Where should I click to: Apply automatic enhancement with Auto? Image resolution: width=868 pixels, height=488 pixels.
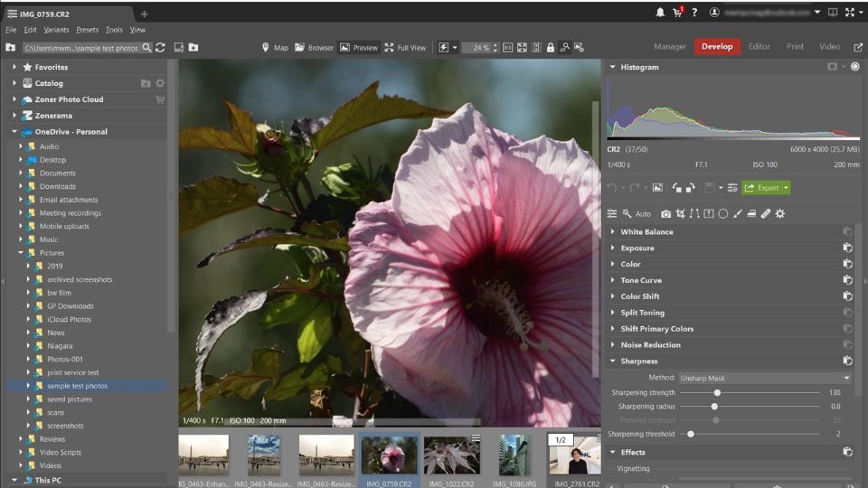(x=637, y=213)
